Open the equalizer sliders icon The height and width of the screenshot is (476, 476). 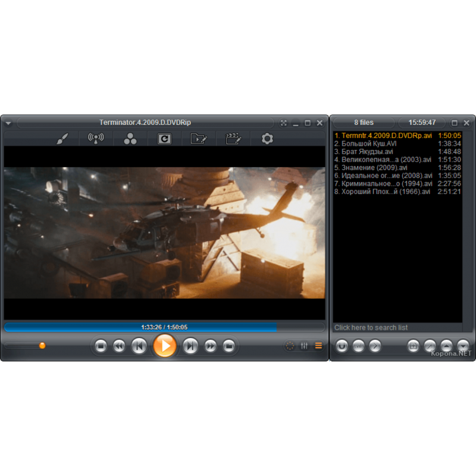[x=304, y=345]
